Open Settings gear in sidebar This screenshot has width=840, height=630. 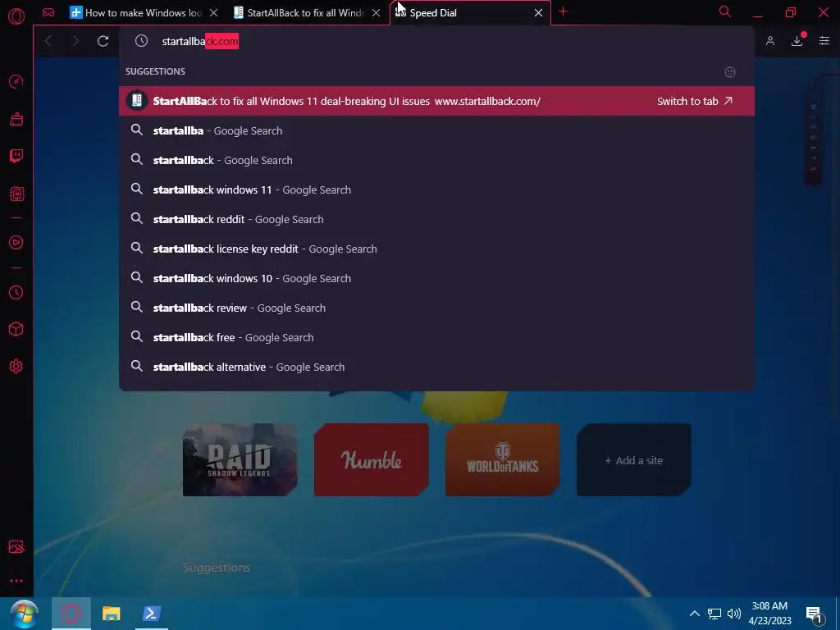(x=16, y=367)
